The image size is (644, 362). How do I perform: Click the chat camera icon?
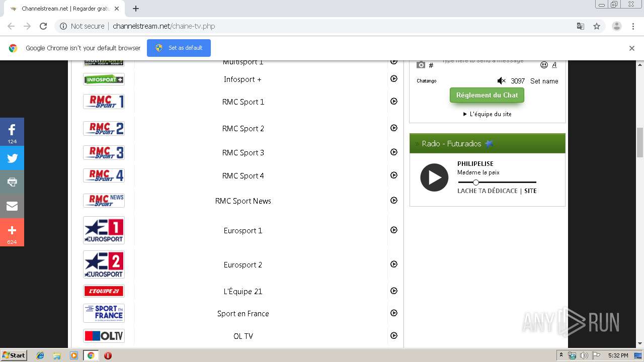(421, 65)
